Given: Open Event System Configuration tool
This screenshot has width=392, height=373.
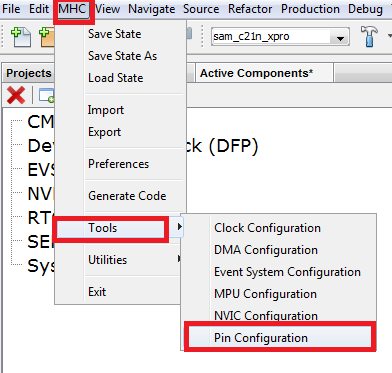Looking at the screenshot, I should click(279, 272).
